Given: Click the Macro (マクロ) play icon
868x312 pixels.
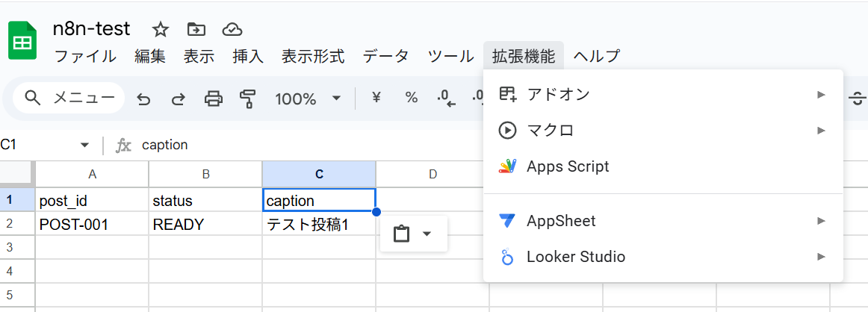Looking at the screenshot, I should coord(507,131).
